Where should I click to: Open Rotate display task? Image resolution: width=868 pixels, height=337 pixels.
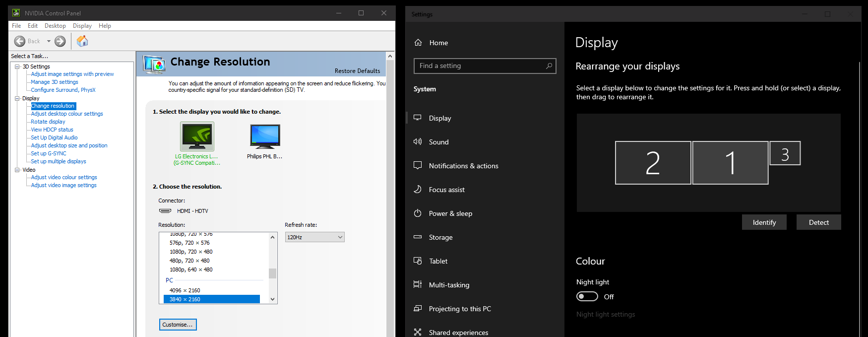48,122
